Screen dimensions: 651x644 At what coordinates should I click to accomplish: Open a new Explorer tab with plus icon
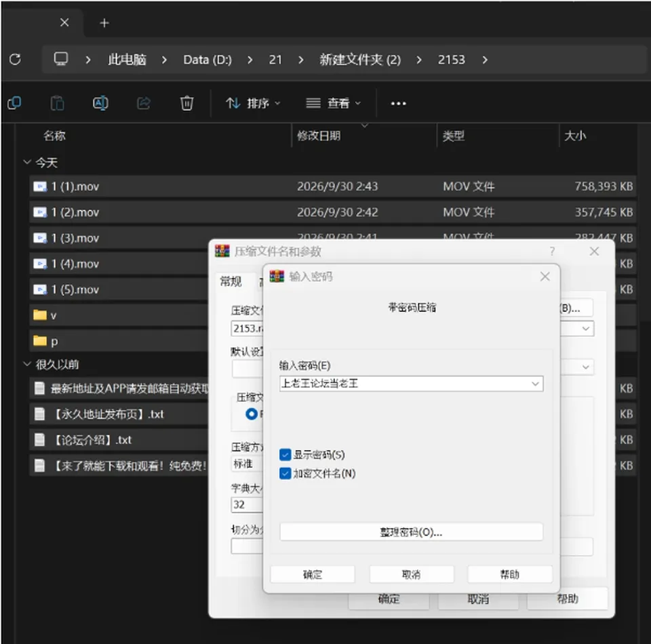(104, 23)
